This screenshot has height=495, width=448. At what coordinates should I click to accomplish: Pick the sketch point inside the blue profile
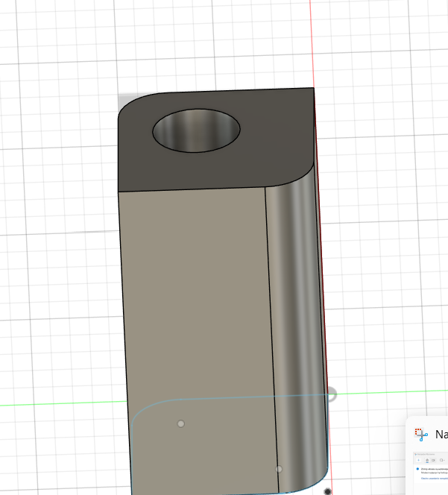point(181,423)
